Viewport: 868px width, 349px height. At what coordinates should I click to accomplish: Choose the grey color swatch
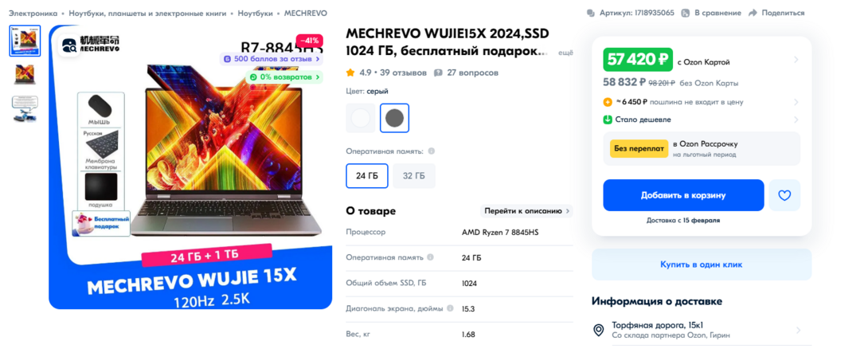click(x=394, y=118)
